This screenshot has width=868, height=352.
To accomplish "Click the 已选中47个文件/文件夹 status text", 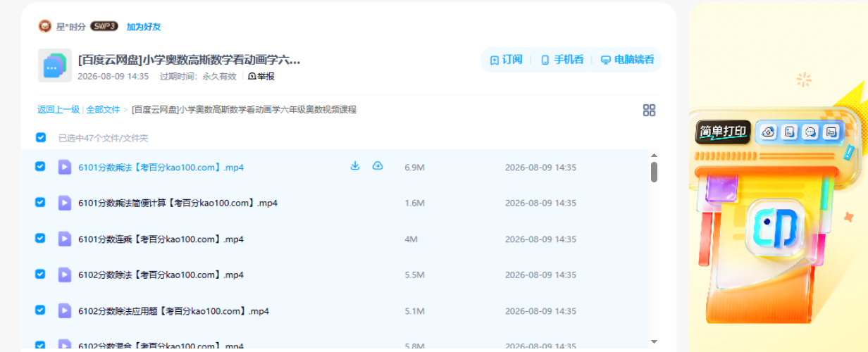I will point(104,138).
